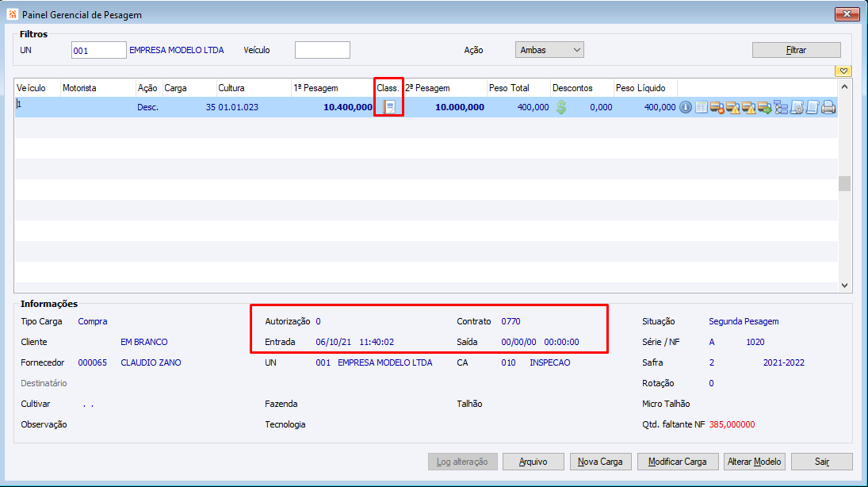Click the Safra value 2021-2022

(784, 362)
